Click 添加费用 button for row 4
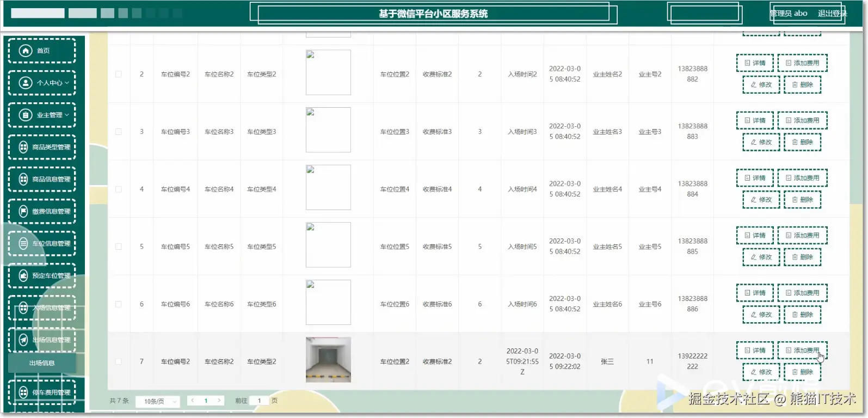Screen dimensions: 868x418 pos(803,178)
